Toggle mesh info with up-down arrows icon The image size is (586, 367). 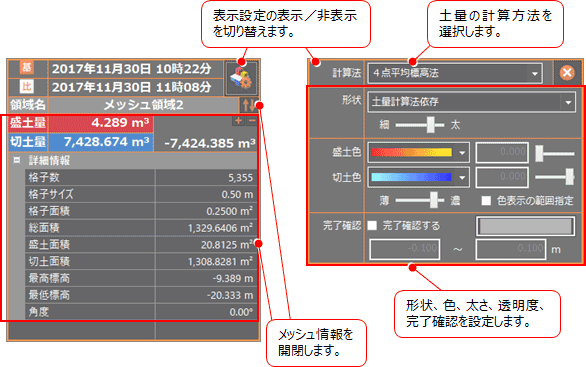[249, 105]
